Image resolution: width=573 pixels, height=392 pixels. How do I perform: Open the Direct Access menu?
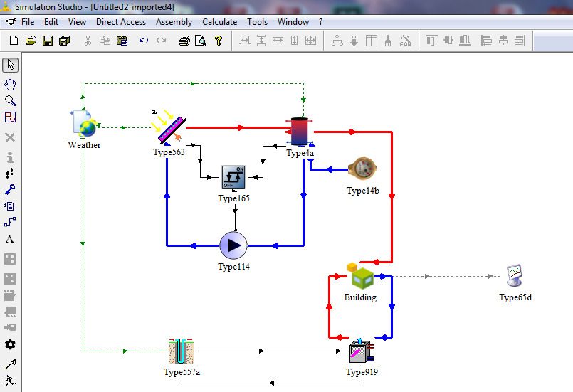click(x=121, y=22)
